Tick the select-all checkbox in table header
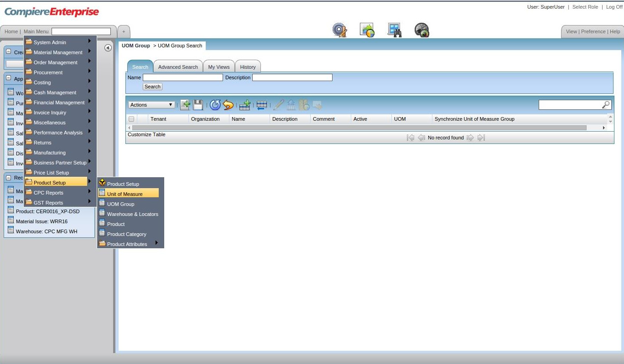Image resolution: width=624 pixels, height=364 pixels. (131, 119)
